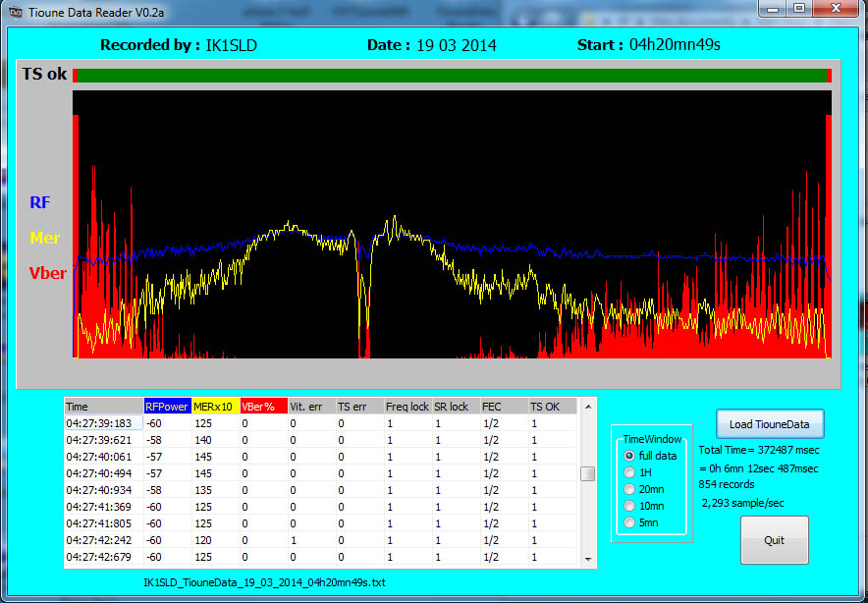The height and width of the screenshot is (603, 868).
Task: Minimize the Tioune Data Reader window
Action: pyautogui.click(x=775, y=8)
